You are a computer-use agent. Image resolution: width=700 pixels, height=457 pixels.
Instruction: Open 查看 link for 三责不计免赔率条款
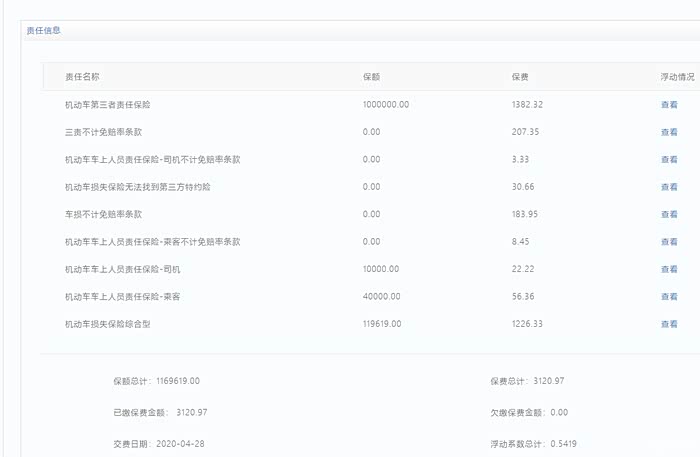click(x=669, y=132)
